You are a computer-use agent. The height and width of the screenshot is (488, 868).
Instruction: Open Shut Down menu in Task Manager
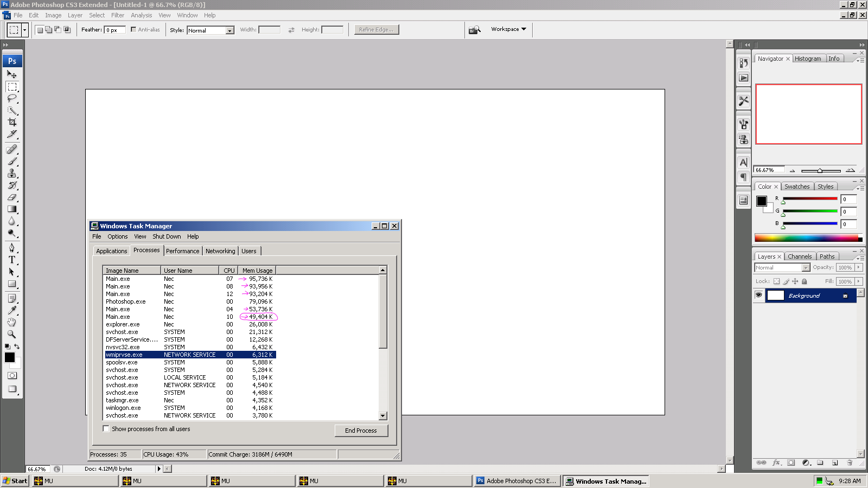[167, 236]
